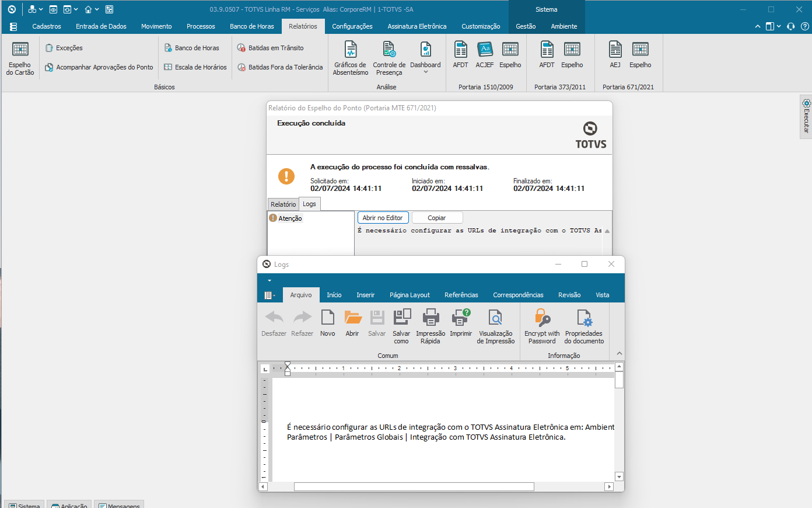Open Propriedades do documento
Image resolution: width=812 pixels, height=508 pixels.
point(584,326)
